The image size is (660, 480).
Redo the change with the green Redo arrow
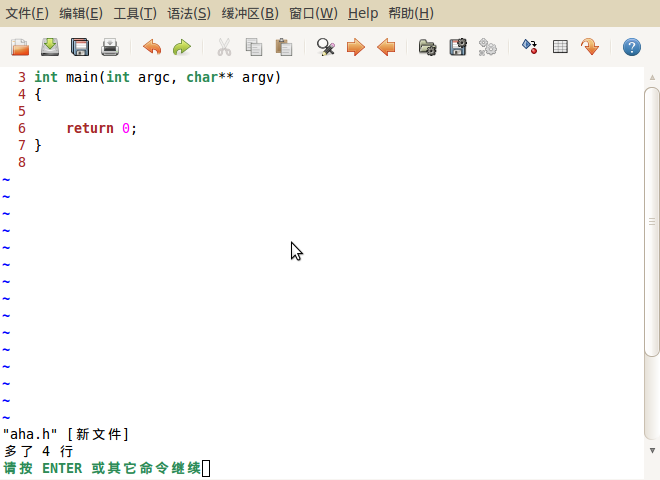coord(182,47)
